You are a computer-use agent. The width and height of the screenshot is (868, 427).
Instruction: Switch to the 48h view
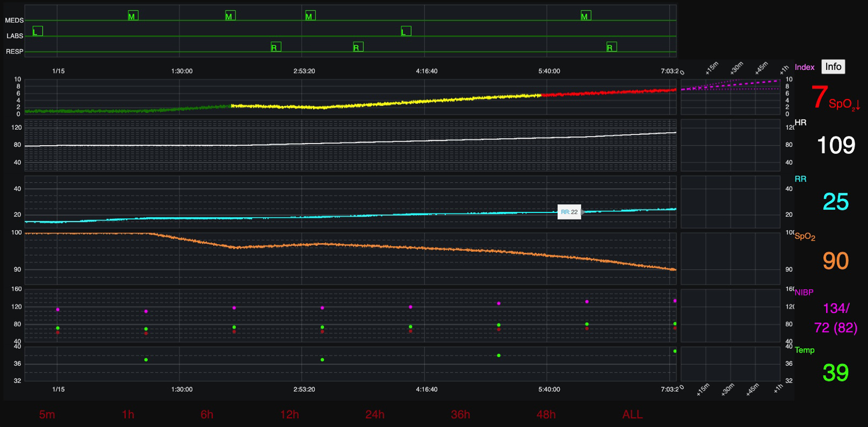[x=546, y=414]
